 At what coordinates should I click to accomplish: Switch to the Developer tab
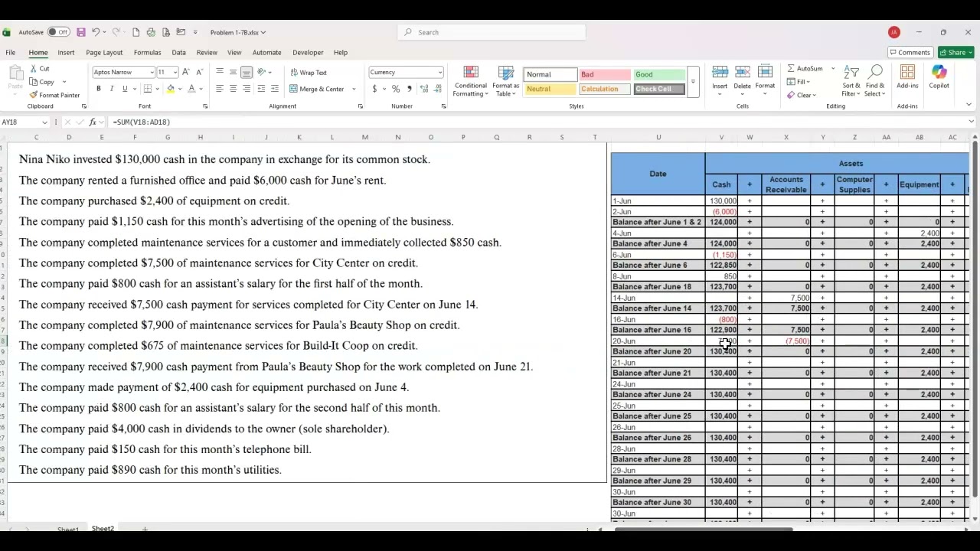pyautogui.click(x=308, y=53)
